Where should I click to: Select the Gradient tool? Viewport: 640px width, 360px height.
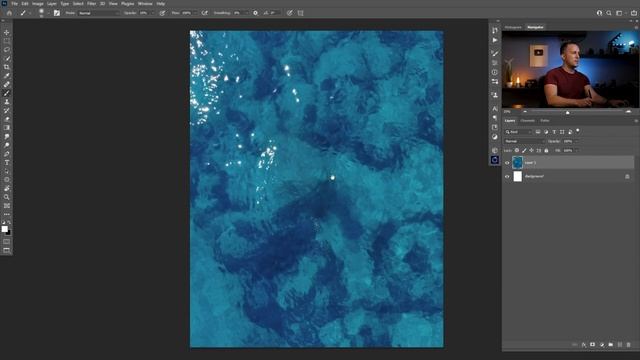coord(7,128)
